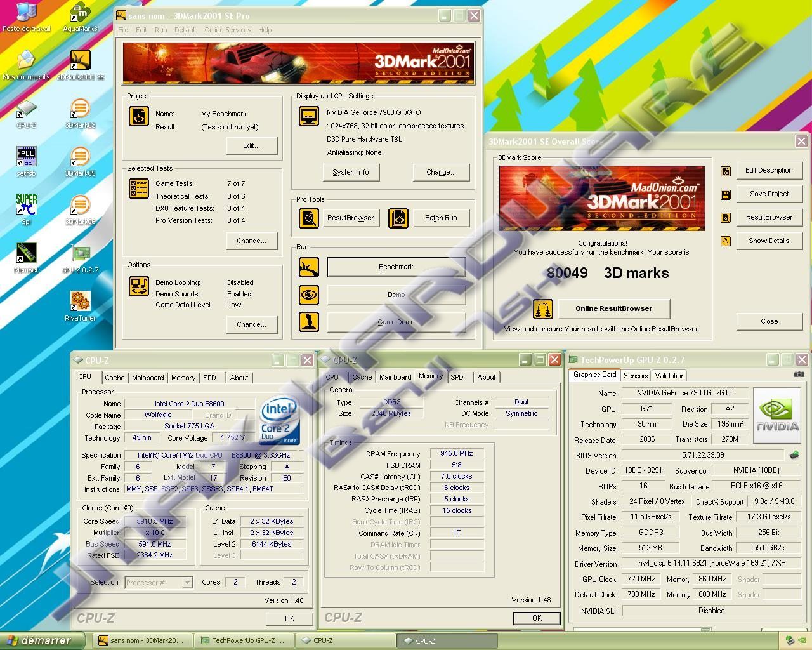Click the GPU-Z screenshot camera icon
The height and width of the screenshot is (650, 812).
click(x=799, y=375)
